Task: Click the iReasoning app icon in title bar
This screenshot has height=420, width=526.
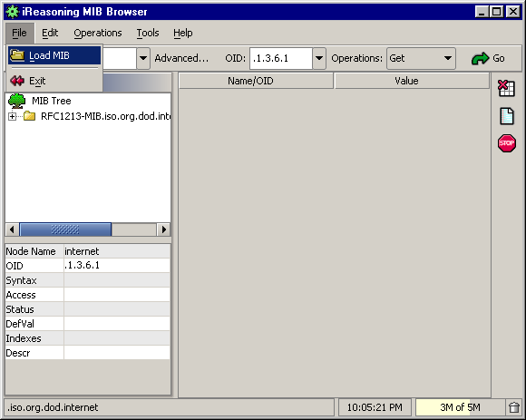Action: 13,12
